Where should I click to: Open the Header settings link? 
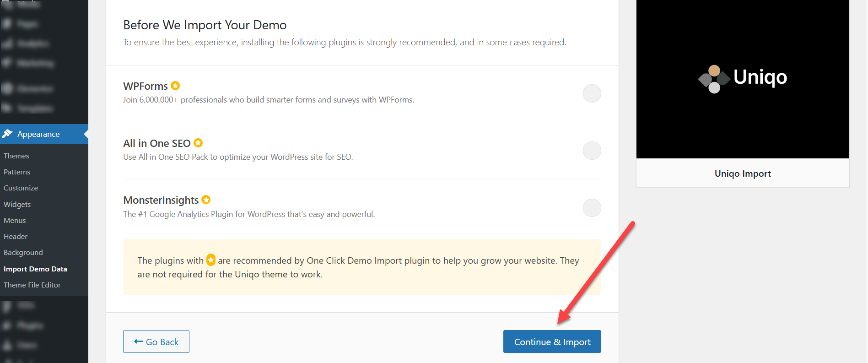(16, 236)
